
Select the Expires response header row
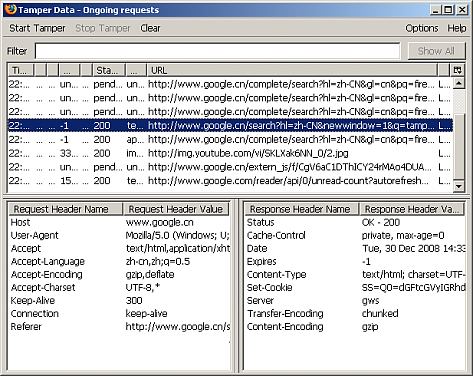coord(355,261)
